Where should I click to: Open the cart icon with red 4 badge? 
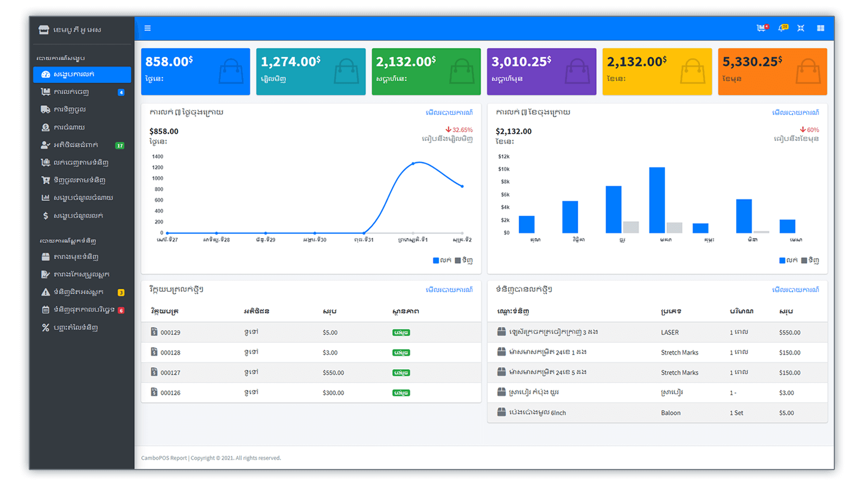762,28
